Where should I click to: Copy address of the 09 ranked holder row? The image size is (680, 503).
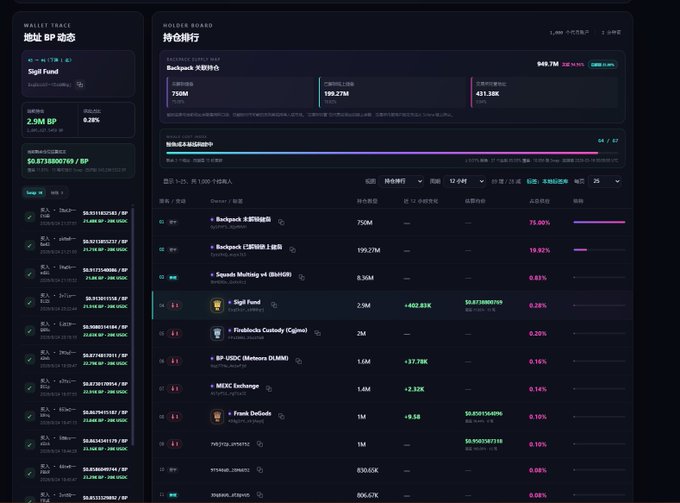(260, 444)
